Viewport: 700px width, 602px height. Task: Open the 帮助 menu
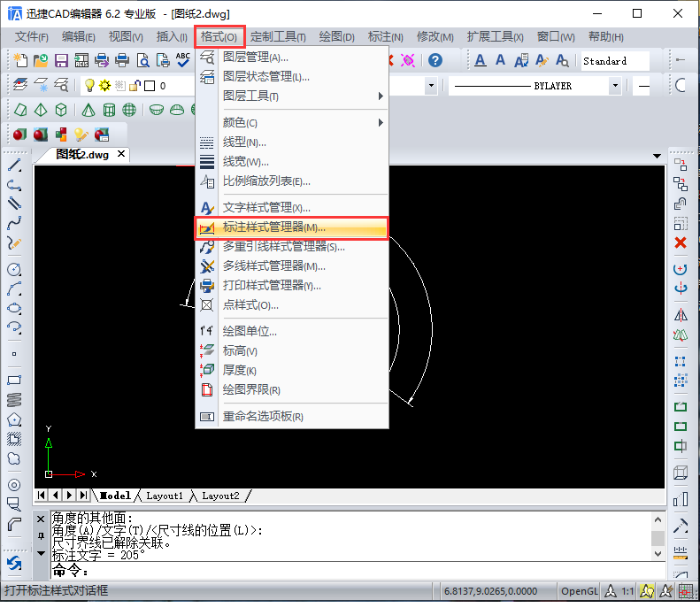point(605,37)
